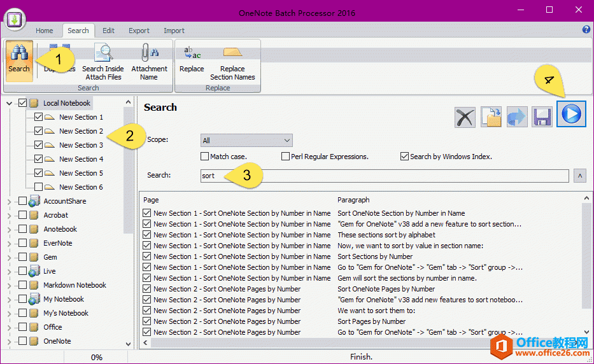Screen dimensions: 594x364
Task: Select New Section 4 in tree
Action: (x=81, y=159)
